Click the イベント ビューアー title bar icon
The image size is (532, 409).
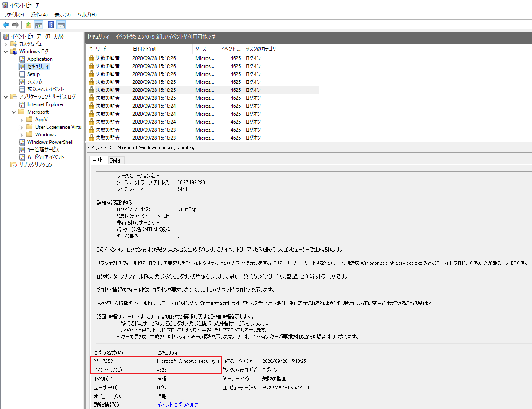click(5, 5)
